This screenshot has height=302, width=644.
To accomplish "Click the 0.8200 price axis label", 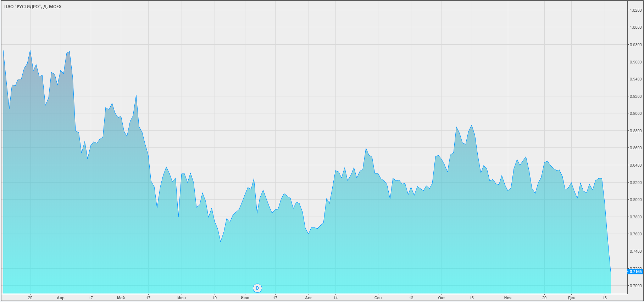I will 635,183.
